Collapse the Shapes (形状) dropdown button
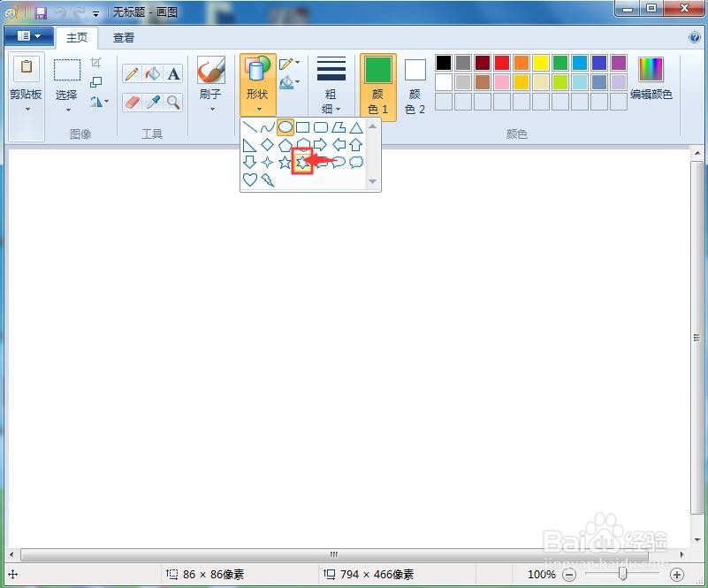The height and width of the screenshot is (588, 708). coord(258,86)
